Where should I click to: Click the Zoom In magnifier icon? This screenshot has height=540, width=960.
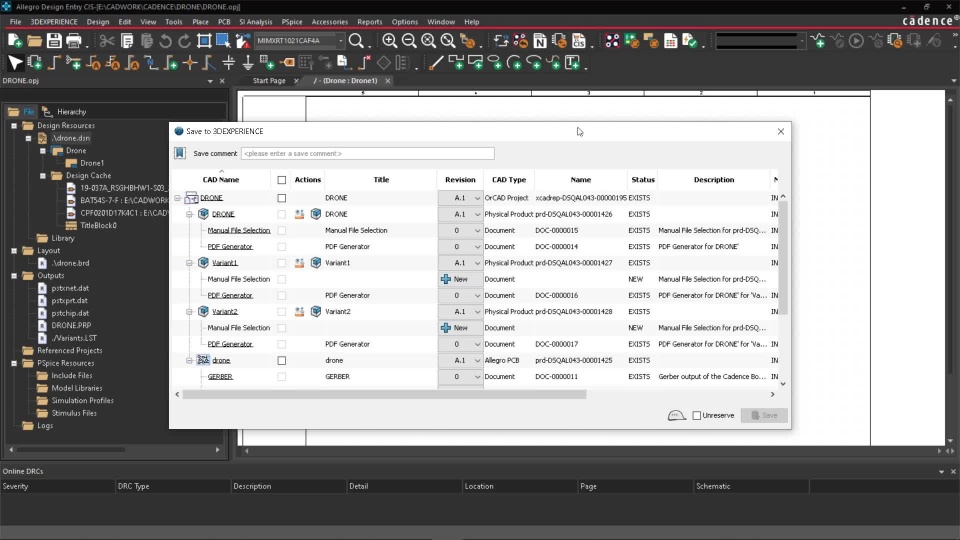(389, 41)
